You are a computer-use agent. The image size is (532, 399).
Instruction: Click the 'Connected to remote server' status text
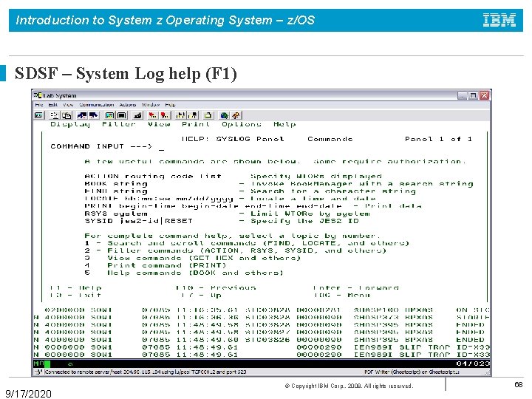[x=146, y=372]
